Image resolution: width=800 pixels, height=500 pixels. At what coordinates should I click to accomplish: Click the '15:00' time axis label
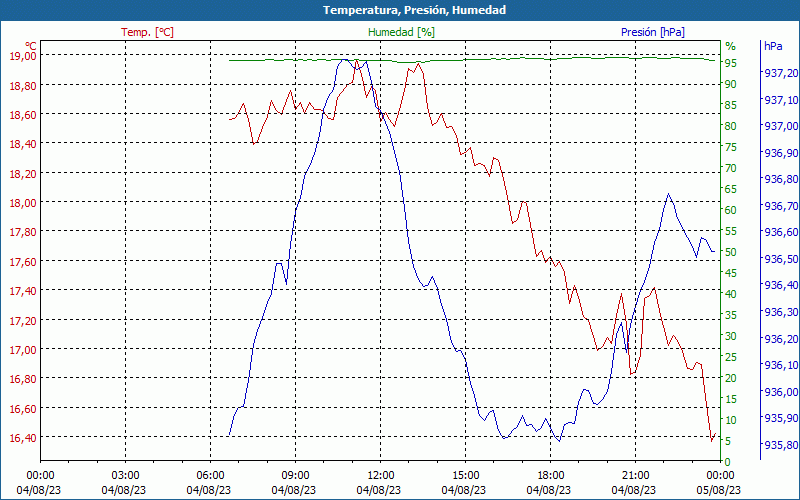465,476
